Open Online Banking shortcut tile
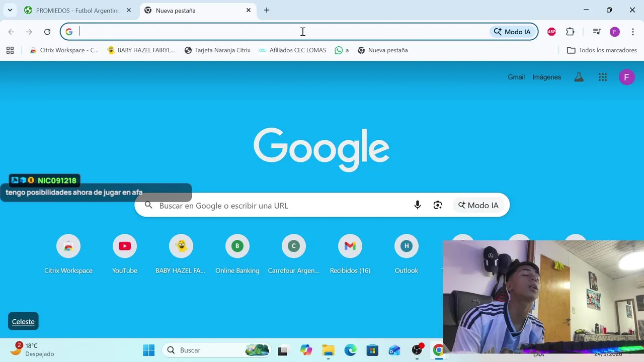 click(x=237, y=255)
